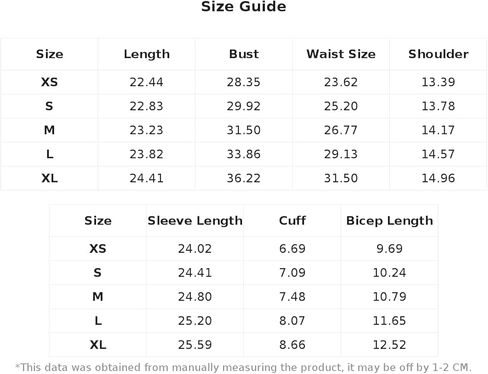This screenshot has height=374, width=488.
Task: Select the Cuff column header
Action: pyautogui.click(x=292, y=221)
